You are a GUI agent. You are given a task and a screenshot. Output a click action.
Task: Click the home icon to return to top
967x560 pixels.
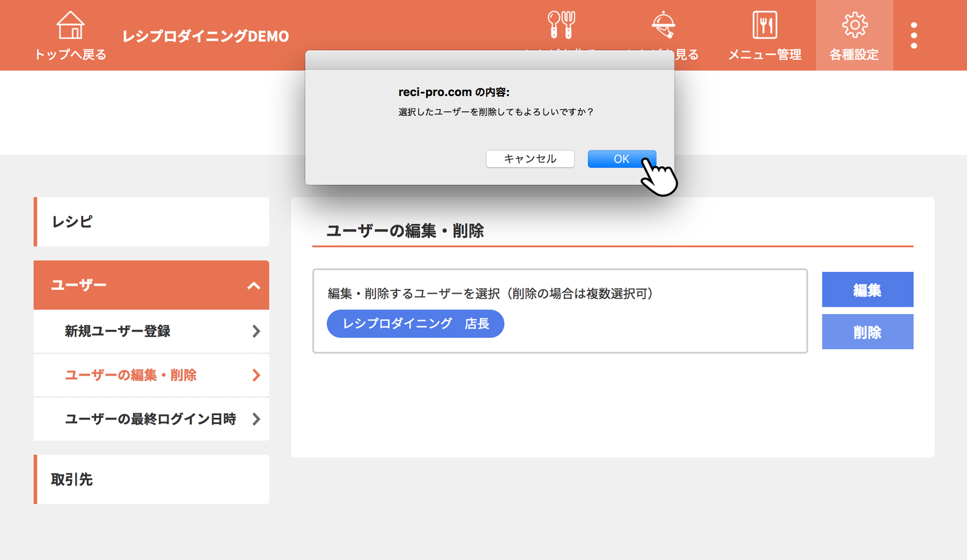pyautogui.click(x=70, y=25)
